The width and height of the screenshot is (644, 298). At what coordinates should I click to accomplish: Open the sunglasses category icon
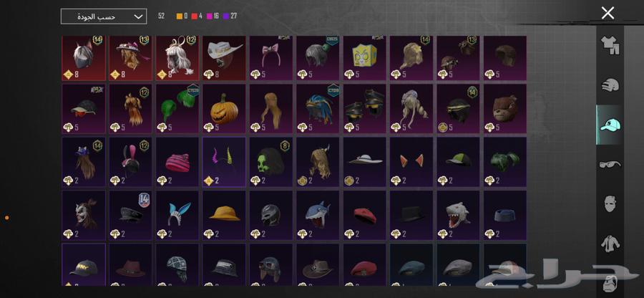610,165
